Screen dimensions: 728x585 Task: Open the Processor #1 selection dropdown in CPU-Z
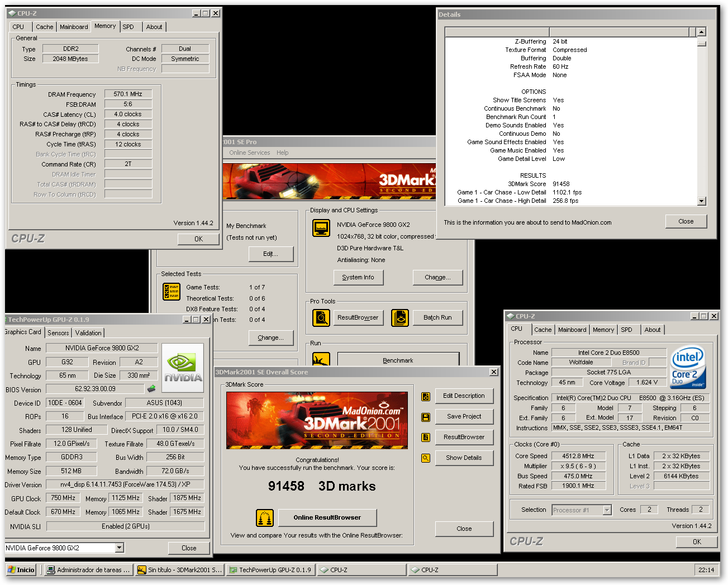point(607,510)
